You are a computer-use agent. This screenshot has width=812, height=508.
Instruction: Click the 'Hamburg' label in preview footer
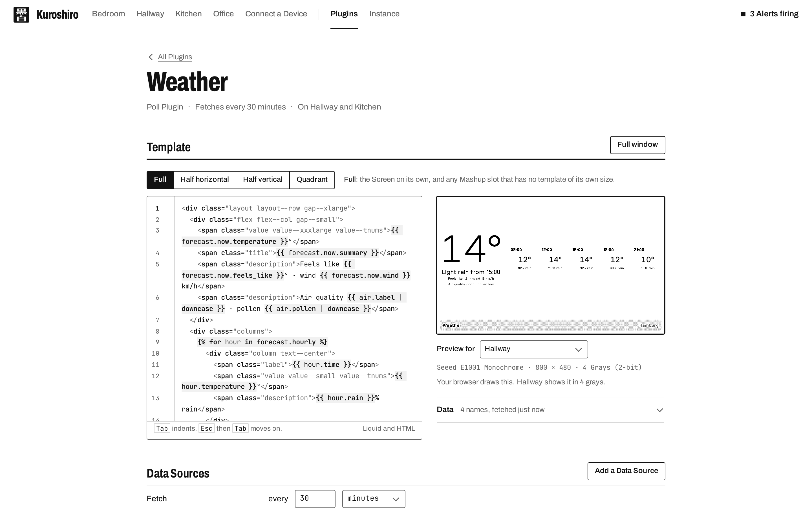(648, 325)
